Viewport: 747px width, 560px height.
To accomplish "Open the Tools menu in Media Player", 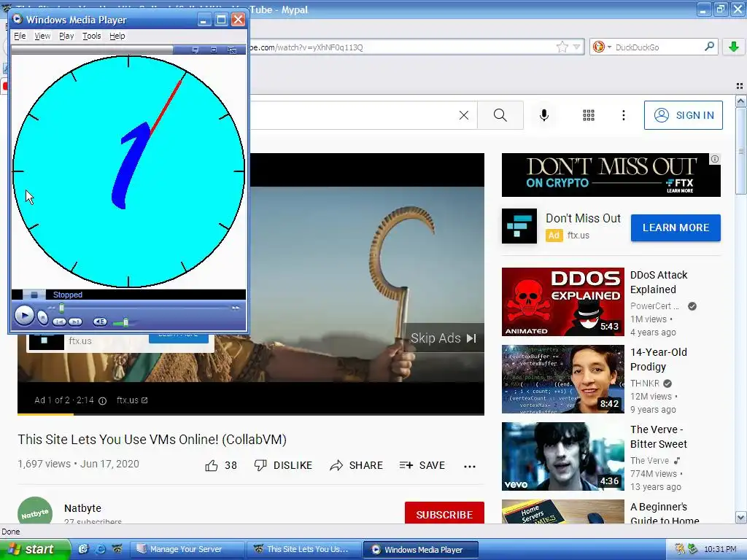I will point(91,36).
